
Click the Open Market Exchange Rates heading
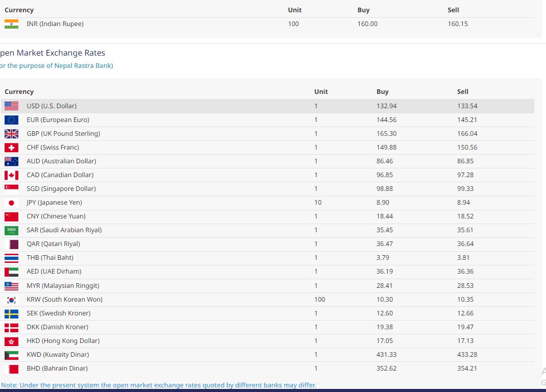[53, 53]
